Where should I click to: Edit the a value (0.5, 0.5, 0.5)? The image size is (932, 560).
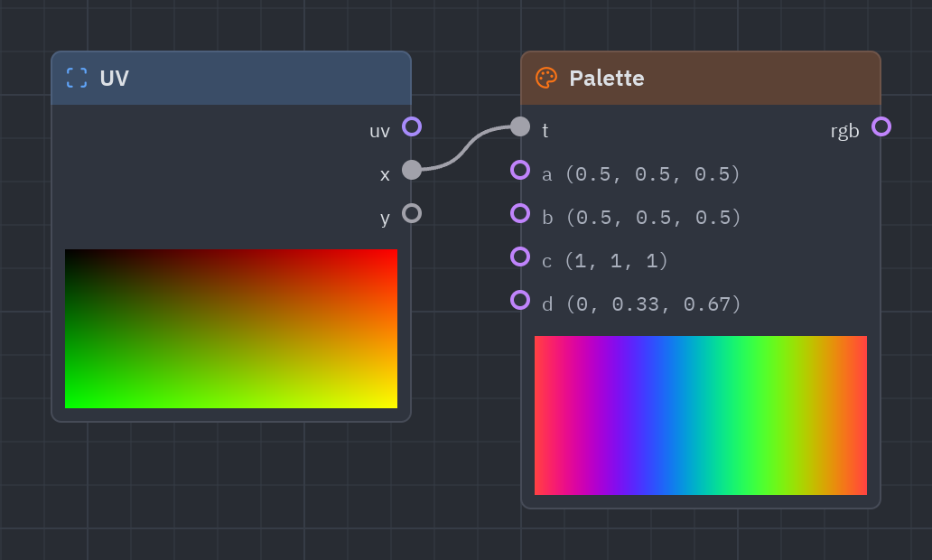coord(653,174)
